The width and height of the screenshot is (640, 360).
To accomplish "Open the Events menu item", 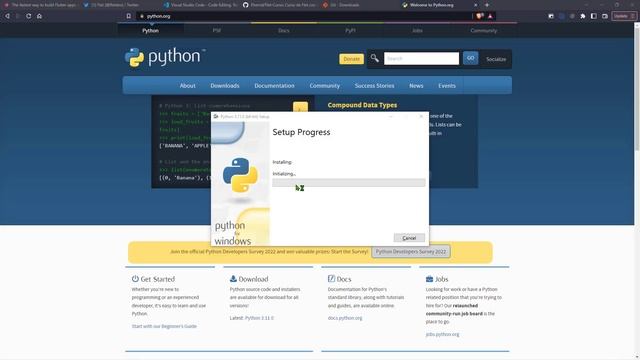I will (x=447, y=86).
